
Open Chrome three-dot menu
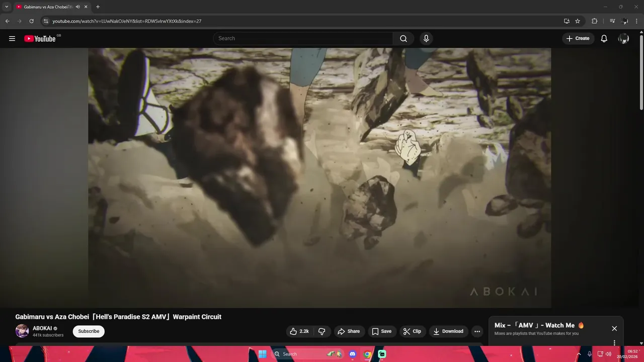click(x=637, y=21)
